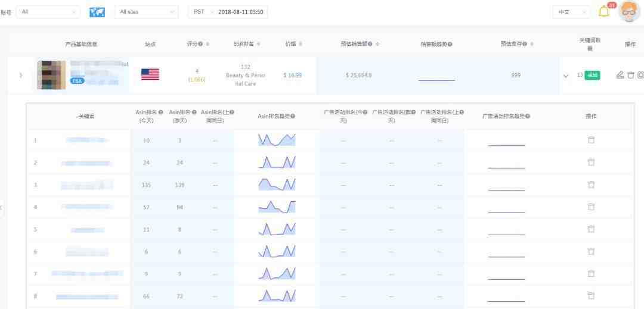Open the account dropdown showing All
The image size is (644, 309).
(48, 12)
